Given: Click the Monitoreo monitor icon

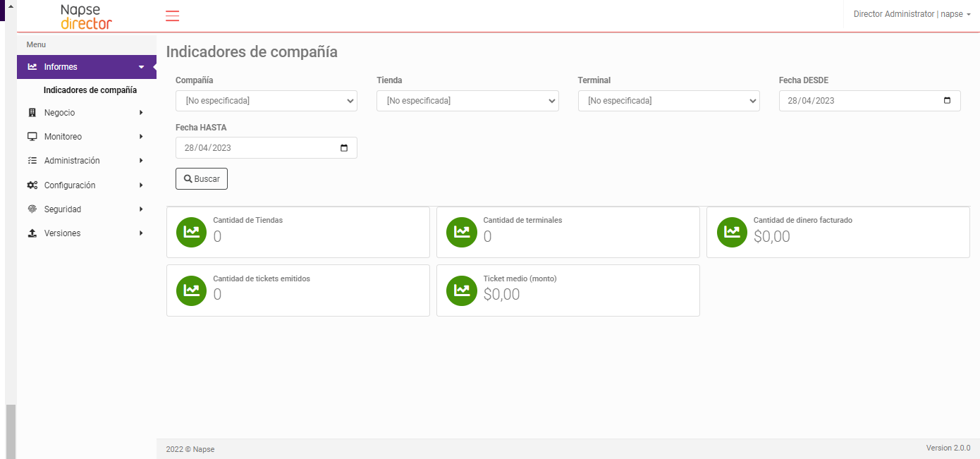Looking at the screenshot, I should coord(32,137).
